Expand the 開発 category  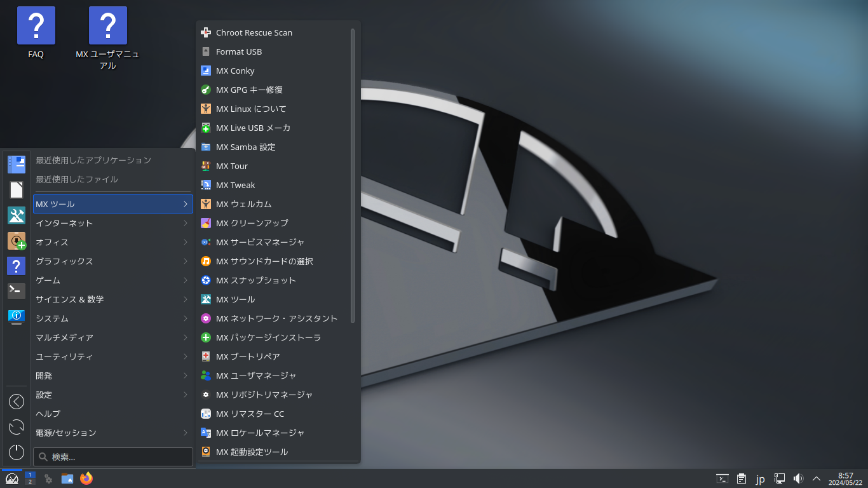pyautogui.click(x=113, y=376)
